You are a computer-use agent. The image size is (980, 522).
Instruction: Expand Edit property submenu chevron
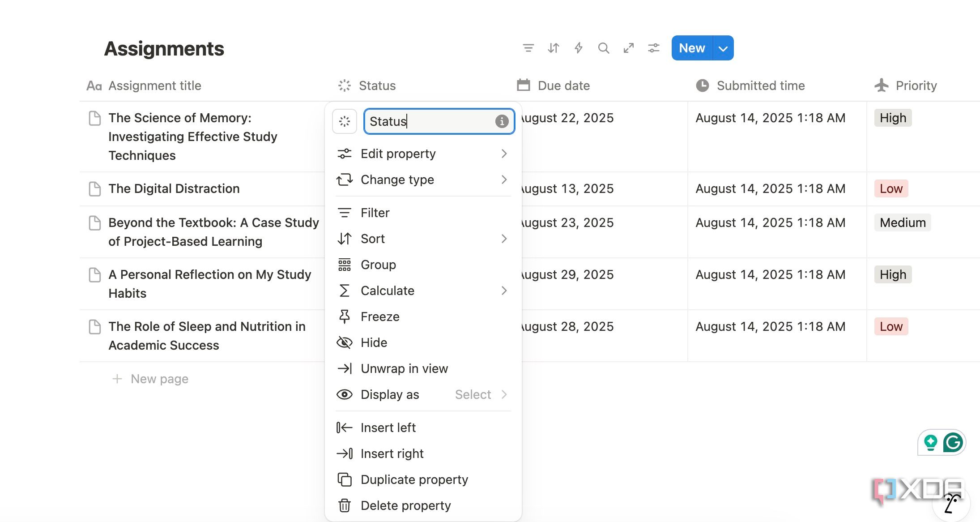504,154
